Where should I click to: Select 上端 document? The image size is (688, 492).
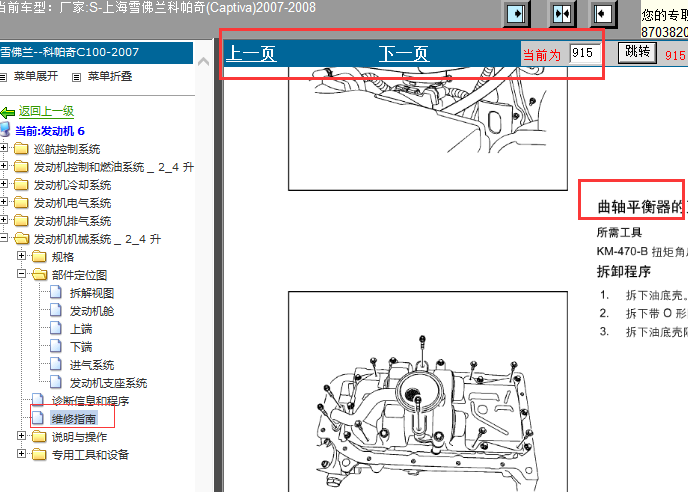81,329
